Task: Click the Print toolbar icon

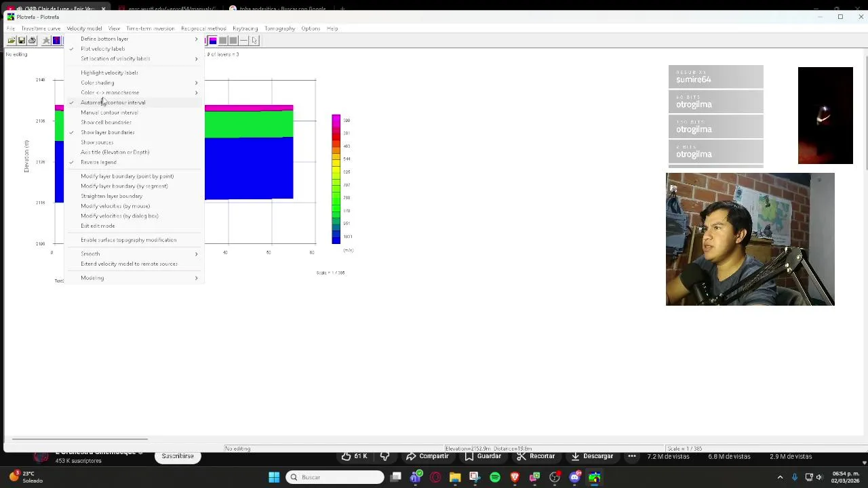Action: [32, 41]
